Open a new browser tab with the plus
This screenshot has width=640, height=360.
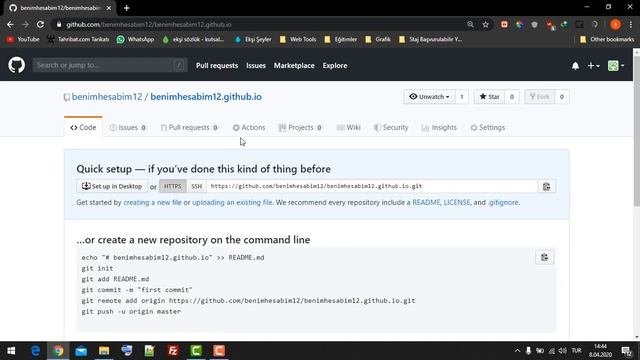click(x=127, y=8)
